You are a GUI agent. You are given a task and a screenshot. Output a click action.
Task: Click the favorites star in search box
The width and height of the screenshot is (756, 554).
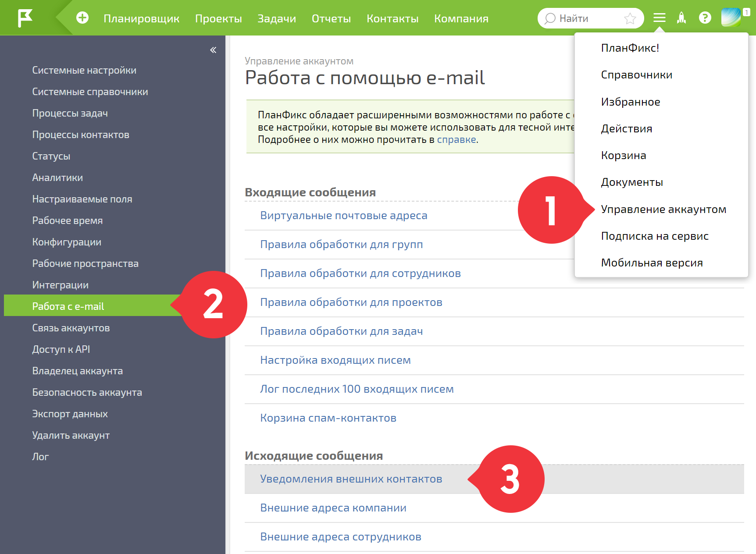tap(630, 18)
